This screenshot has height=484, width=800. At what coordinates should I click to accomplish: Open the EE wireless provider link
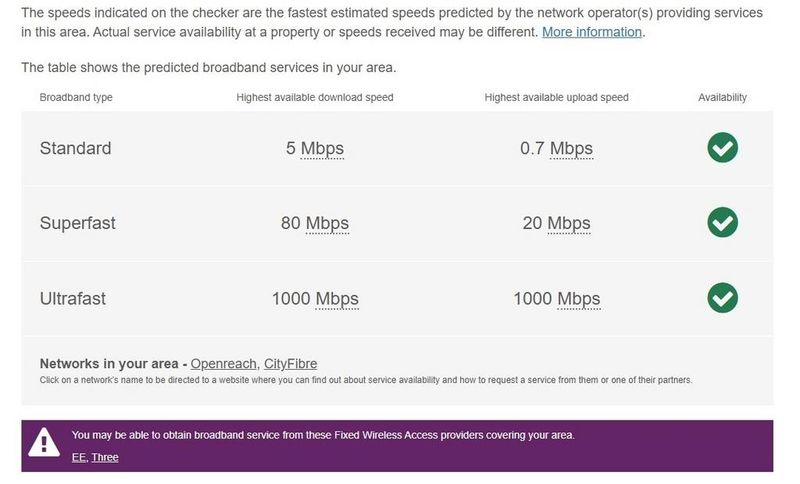coord(79,457)
